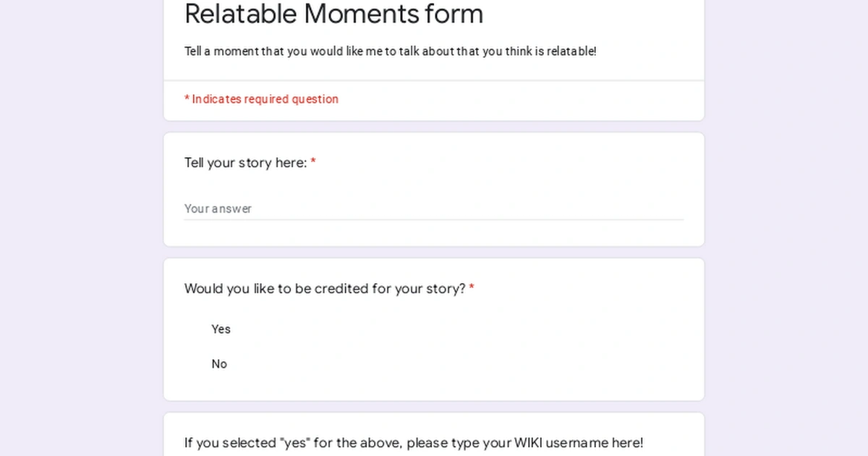The width and height of the screenshot is (868, 456).
Task: Click the WIKI username question text
Action: [x=413, y=443]
